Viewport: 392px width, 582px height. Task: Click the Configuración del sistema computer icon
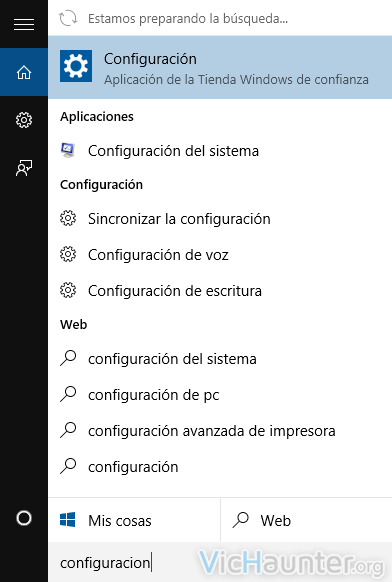click(68, 150)
